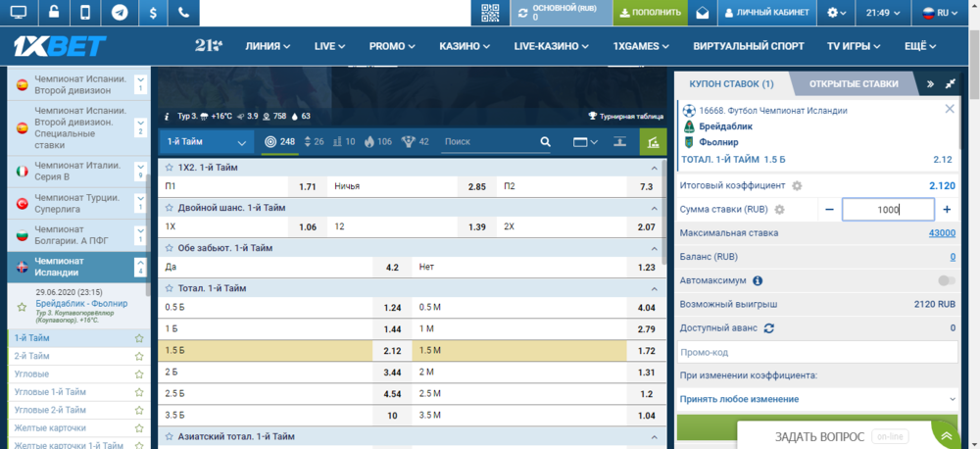Select the 2 Б total odds 3.44

point(392,373)
